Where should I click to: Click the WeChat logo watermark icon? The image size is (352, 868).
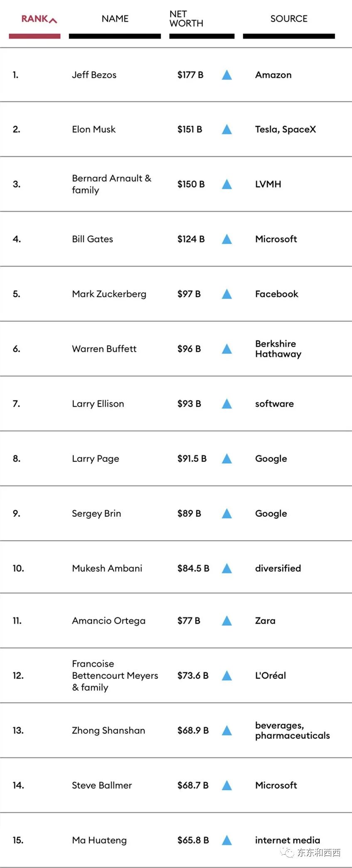[x=287, y=852]
